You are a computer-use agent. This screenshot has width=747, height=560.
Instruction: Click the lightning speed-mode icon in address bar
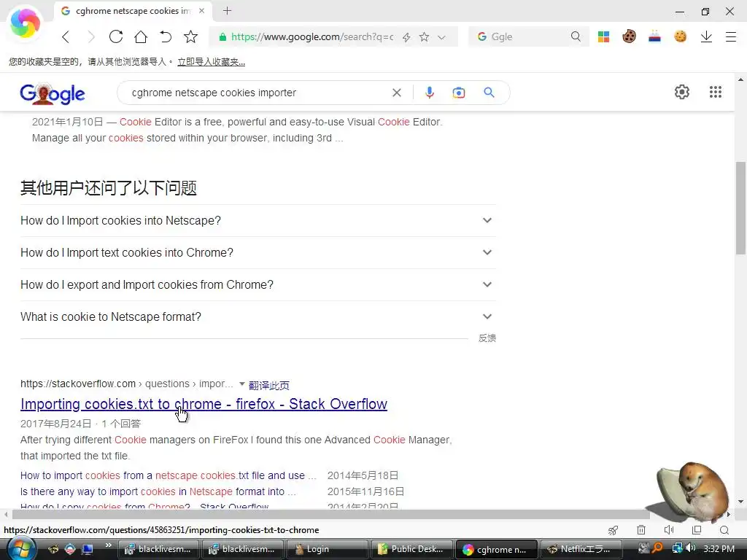tap(406, 37)
